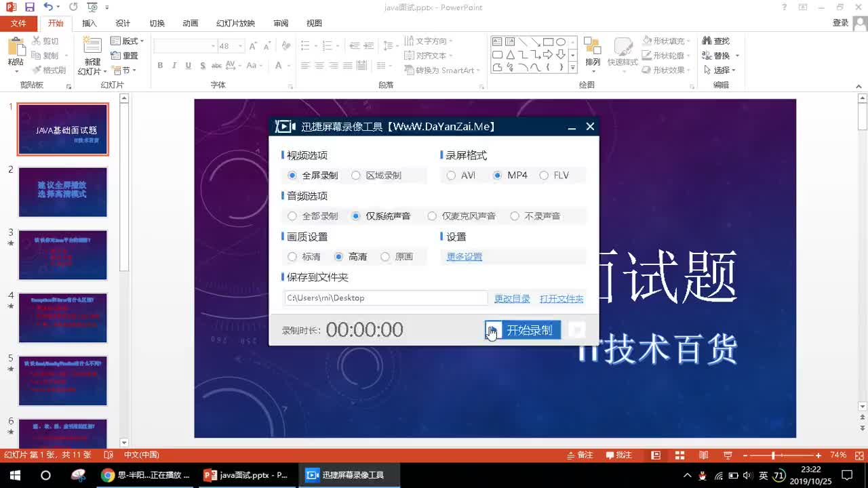This screenshot has width=868, height=488.
Task: Reset the slide with 重置
Action: (125, 56)
